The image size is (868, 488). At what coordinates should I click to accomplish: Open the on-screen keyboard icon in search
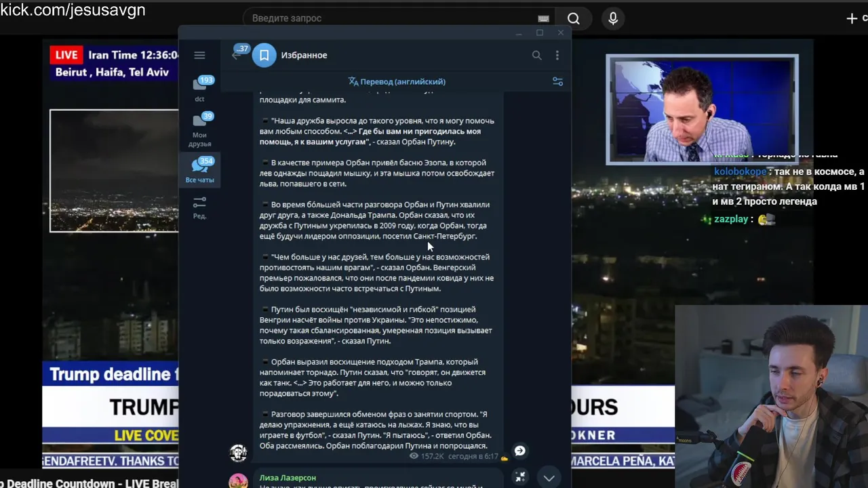coord(543,18)
